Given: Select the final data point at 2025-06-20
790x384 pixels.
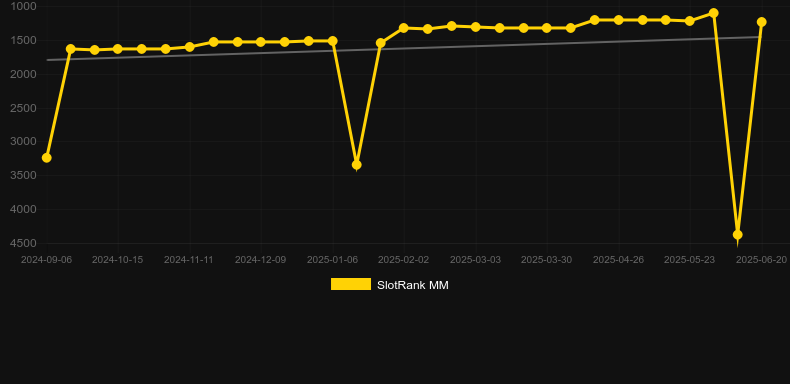Looking at the screenshot, I should point(761,22).
